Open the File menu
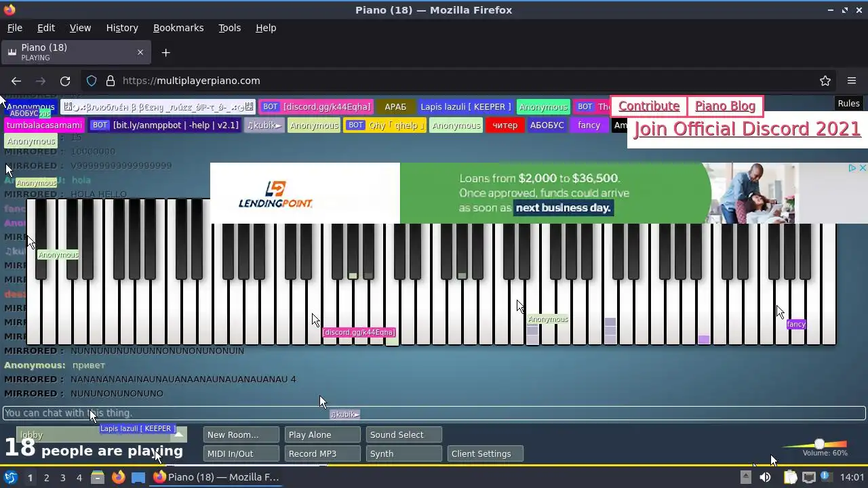 [x=14, y=28]
